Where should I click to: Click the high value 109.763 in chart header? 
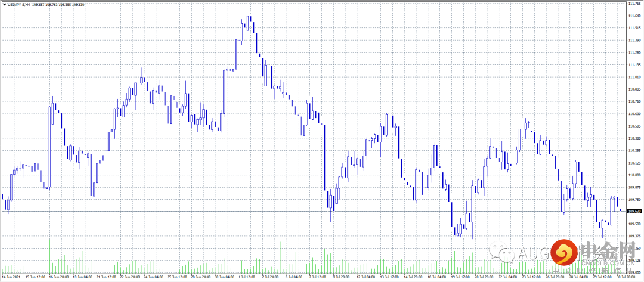[x=51, y=4]
